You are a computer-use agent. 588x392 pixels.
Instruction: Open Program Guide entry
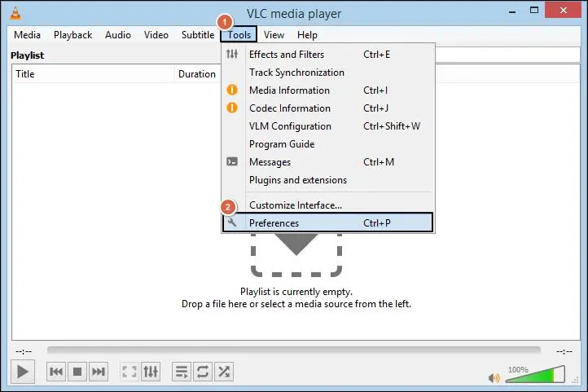[328, 144]
